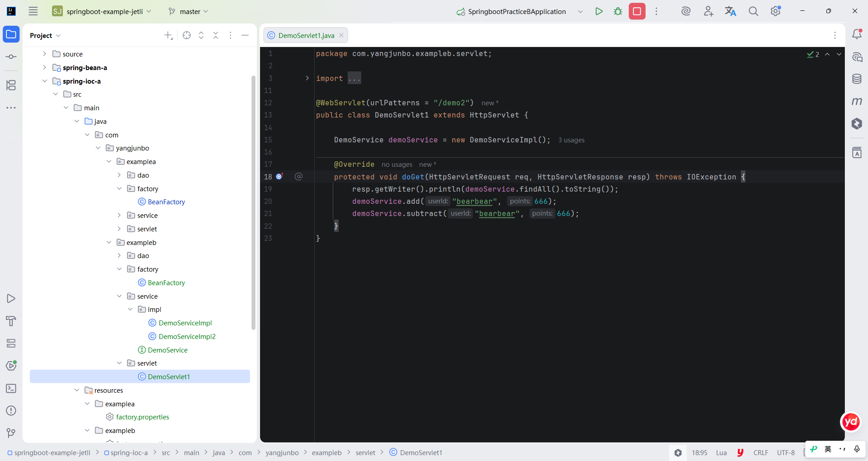This screenshot has height=461, width=868.
Task: Close the DemoServlet1.java tab
Action: pos(341,35)
